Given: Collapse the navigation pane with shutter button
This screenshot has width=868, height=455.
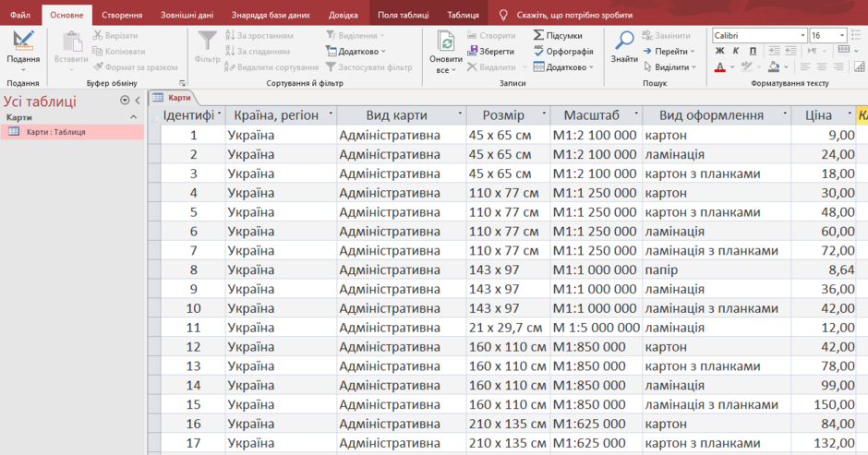Looking at the screenshot, I should [x=138, y=101].
